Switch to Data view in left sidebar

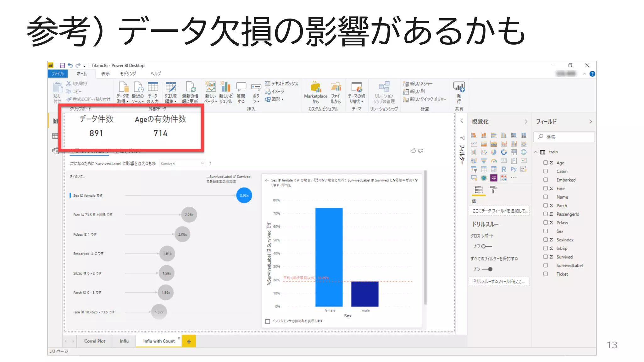[x=55, y=136]
